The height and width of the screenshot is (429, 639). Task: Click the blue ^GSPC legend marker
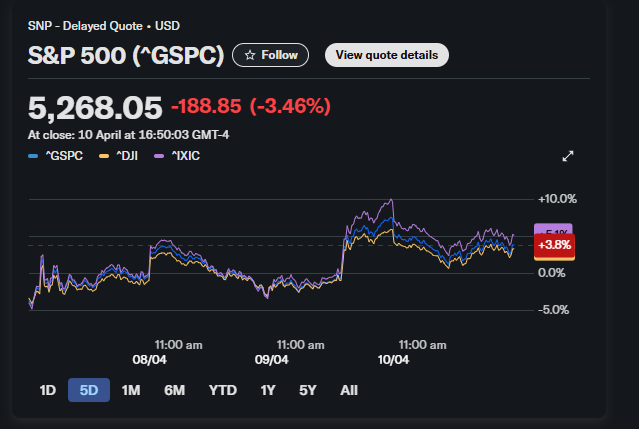pos(33,156)
